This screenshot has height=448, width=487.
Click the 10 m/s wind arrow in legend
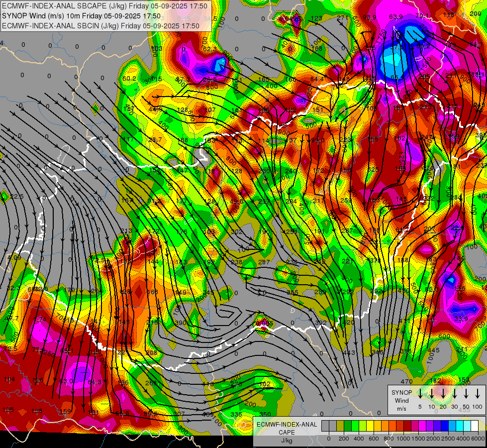(431, 394)
